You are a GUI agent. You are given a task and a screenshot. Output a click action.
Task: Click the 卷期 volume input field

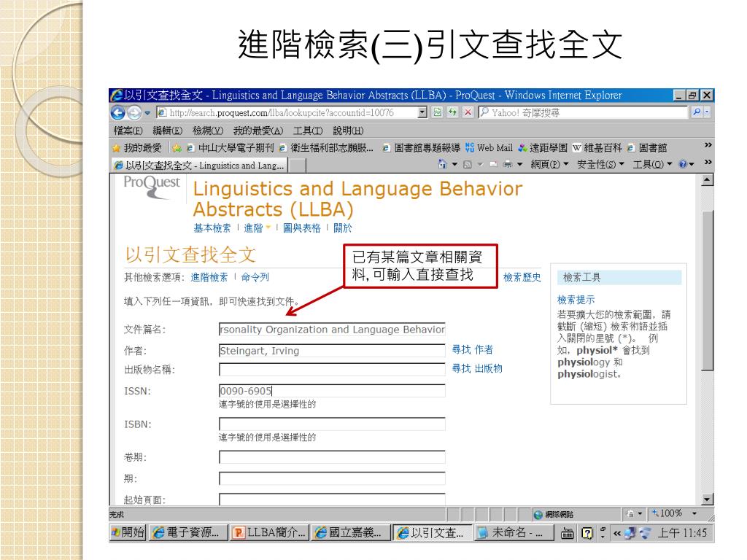click(x=332, y=457)
